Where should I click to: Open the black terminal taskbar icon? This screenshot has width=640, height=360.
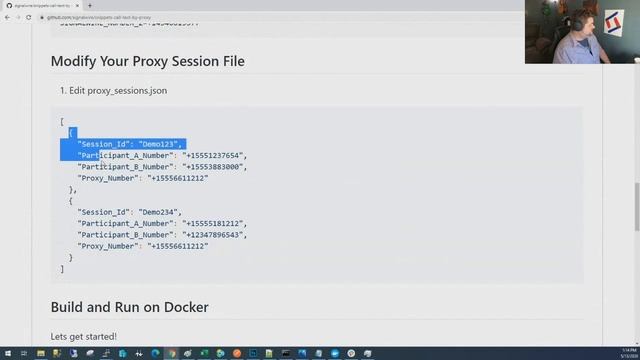tap(286, 353)
